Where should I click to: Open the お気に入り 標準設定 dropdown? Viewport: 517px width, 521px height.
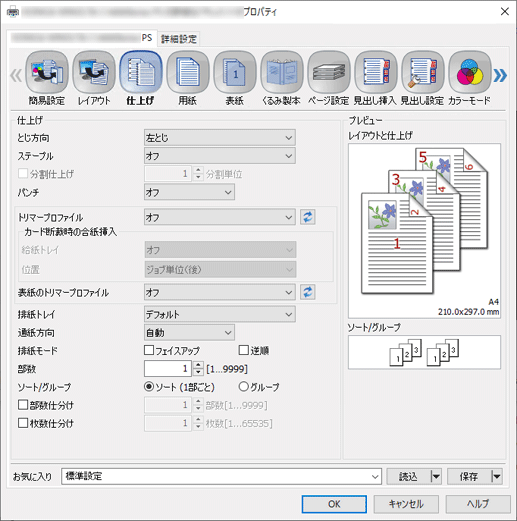click(221, 476)
